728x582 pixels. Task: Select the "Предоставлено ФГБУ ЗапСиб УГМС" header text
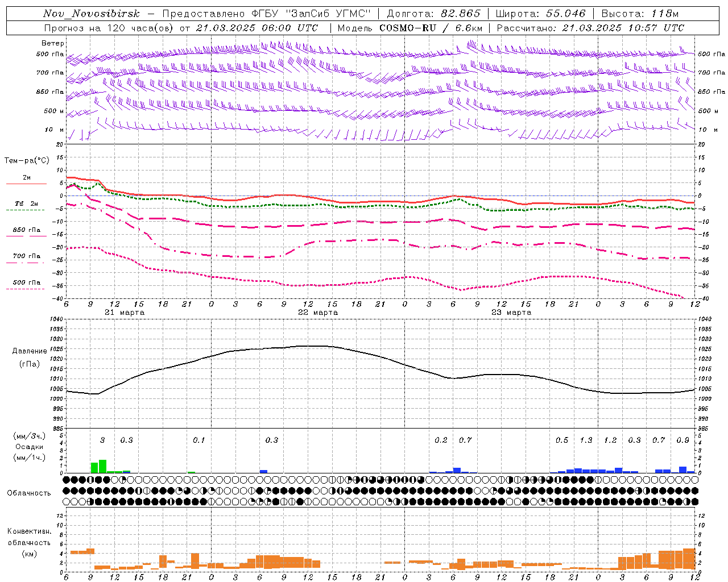[267, 14]
